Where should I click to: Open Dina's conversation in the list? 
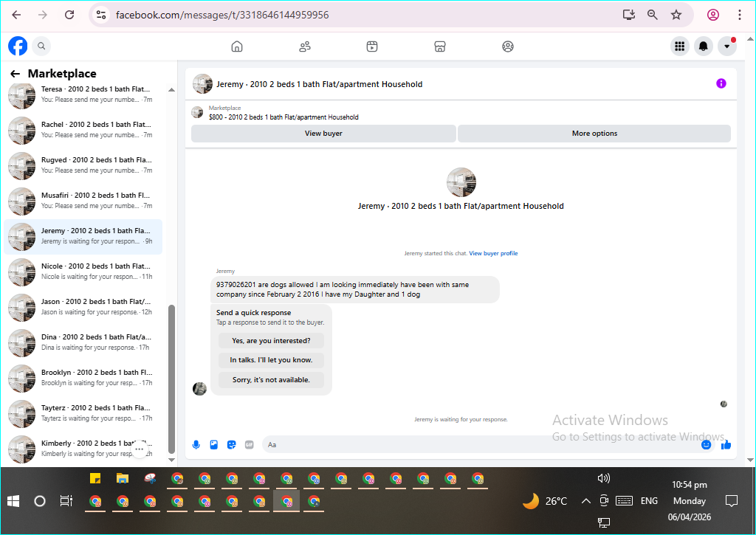click(x=83, y=342)
